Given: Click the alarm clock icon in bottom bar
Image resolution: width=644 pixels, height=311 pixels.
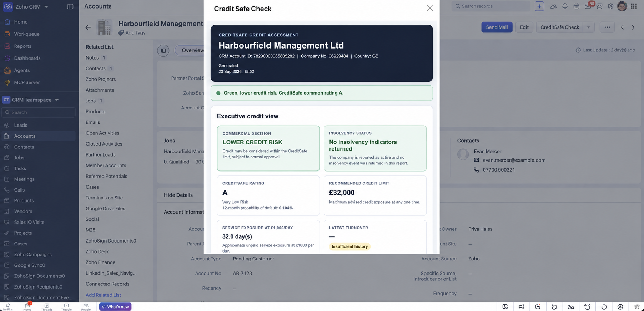Looking at the screenshot, I should (x=587, y=307).
